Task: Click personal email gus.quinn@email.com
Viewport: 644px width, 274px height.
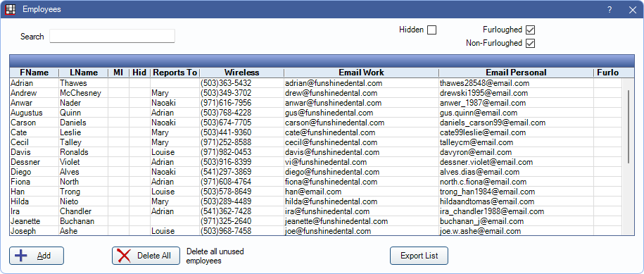Action: pyautogui.click(x=479, y=113)
